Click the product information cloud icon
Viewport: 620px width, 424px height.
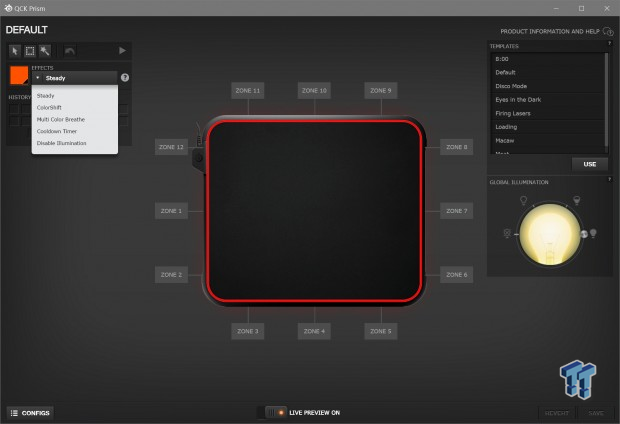608,31
